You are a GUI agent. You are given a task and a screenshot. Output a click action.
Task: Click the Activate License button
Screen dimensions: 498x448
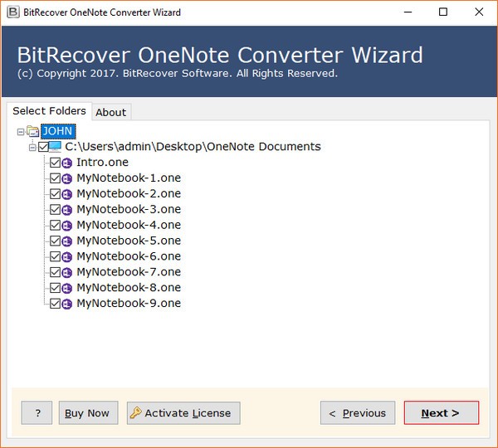click(183, 413)
